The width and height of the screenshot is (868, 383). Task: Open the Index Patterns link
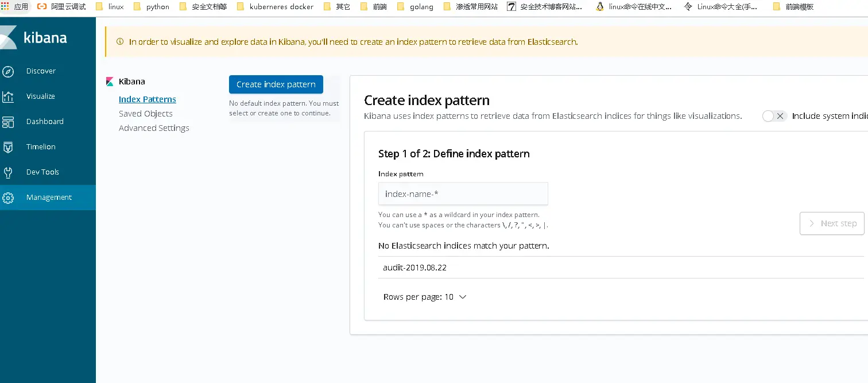click(148, 99)
